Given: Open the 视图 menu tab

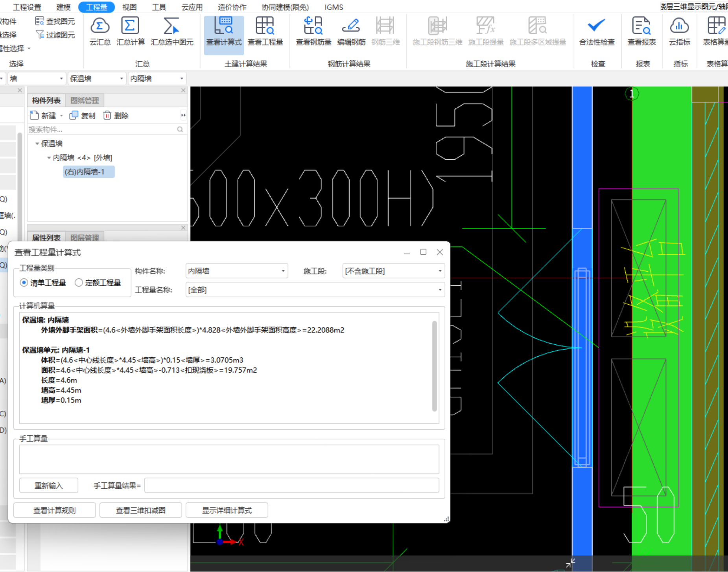Looking at the screenshot, I should pos(129,7).
